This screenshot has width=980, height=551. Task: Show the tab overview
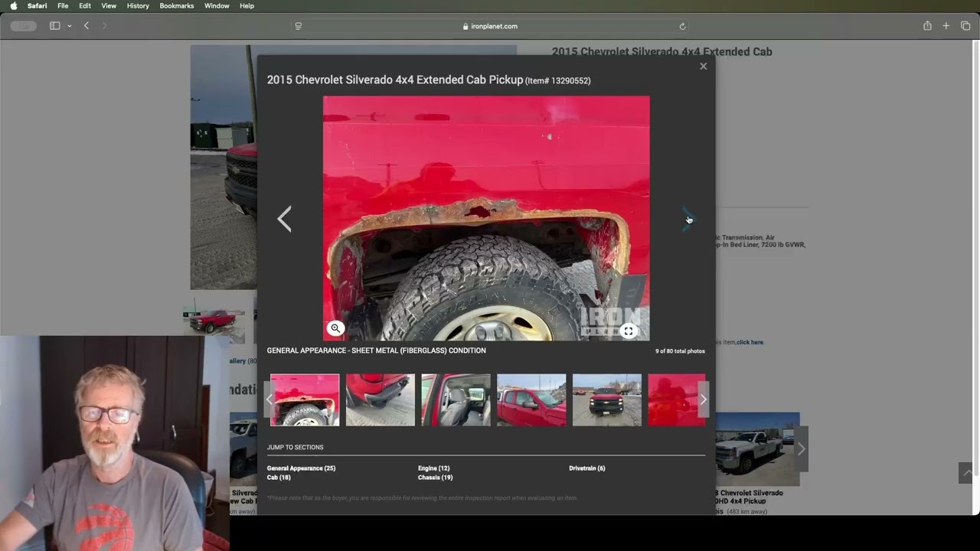click(x=965, y=26)
